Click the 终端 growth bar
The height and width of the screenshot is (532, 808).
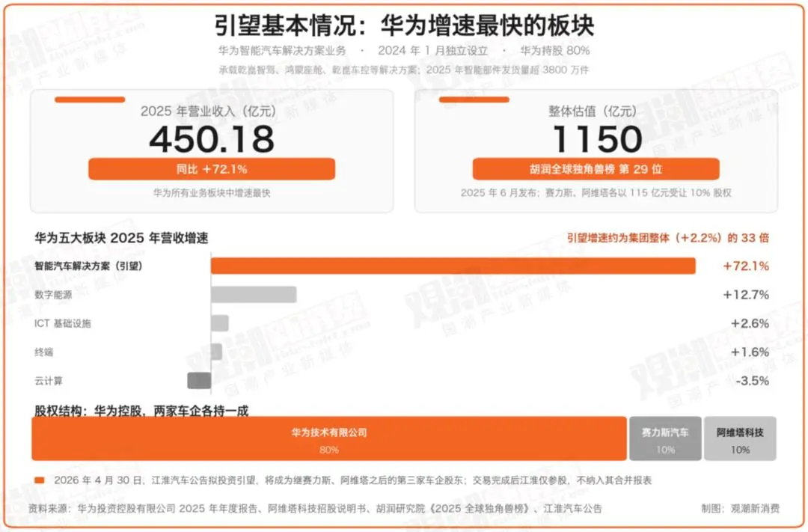click(x=217, y=352)
